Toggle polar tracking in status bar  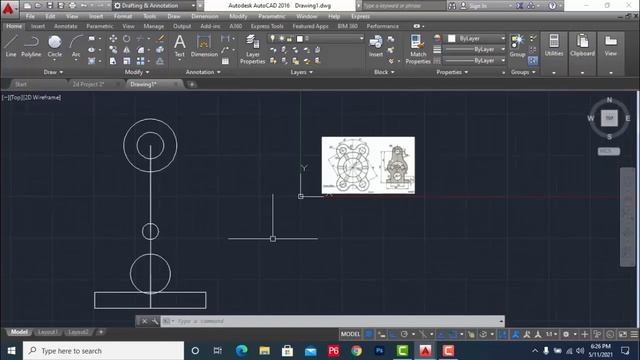click(404, 334)
